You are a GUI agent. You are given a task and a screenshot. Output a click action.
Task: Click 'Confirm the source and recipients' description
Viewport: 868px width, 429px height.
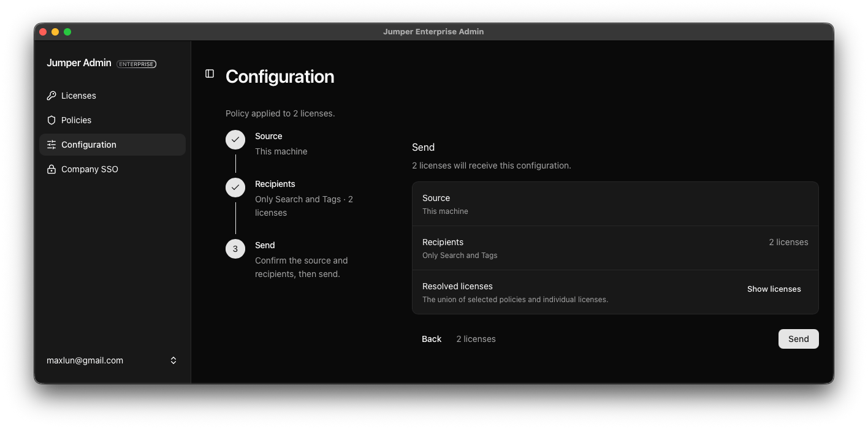301,267
